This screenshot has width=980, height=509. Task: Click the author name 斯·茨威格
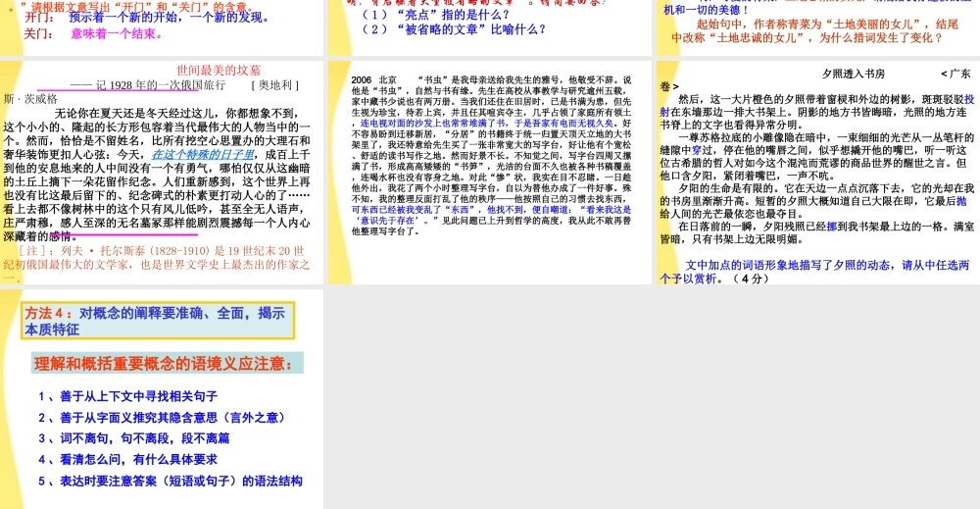[30, 99]
